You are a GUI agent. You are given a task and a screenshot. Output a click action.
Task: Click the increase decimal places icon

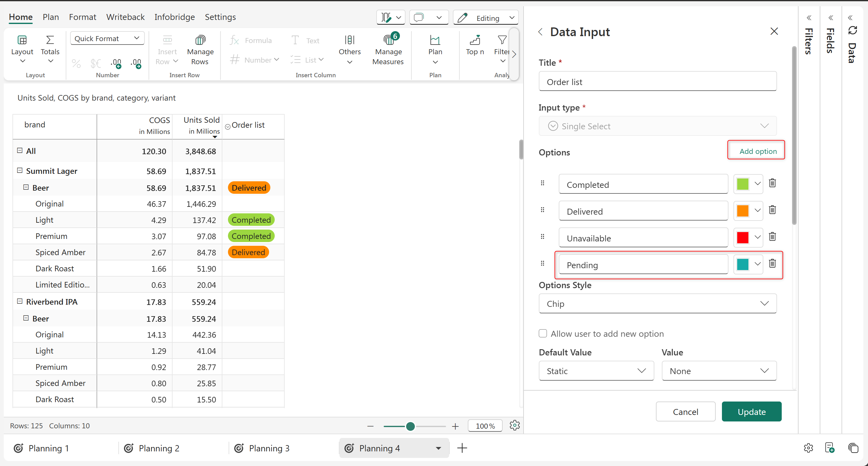coord(136,63)
